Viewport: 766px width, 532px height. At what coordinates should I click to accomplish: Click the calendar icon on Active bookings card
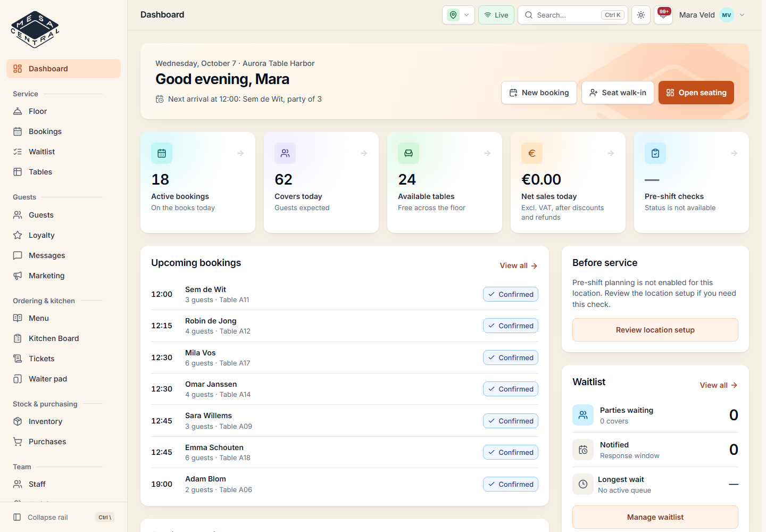[162, 153]
